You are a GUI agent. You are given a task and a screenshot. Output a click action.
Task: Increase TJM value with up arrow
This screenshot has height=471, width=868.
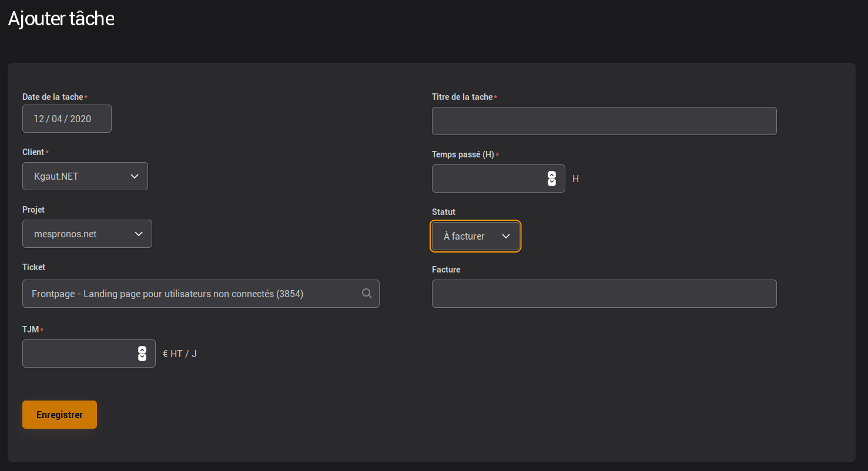pyautogui.click(x=142, y=350)
